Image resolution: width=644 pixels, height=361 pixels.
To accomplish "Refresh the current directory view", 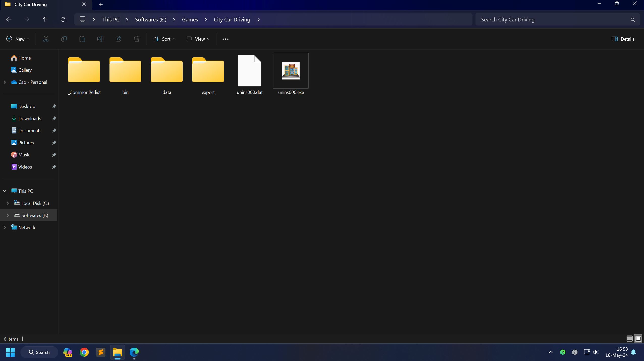I will click(63, 19).
